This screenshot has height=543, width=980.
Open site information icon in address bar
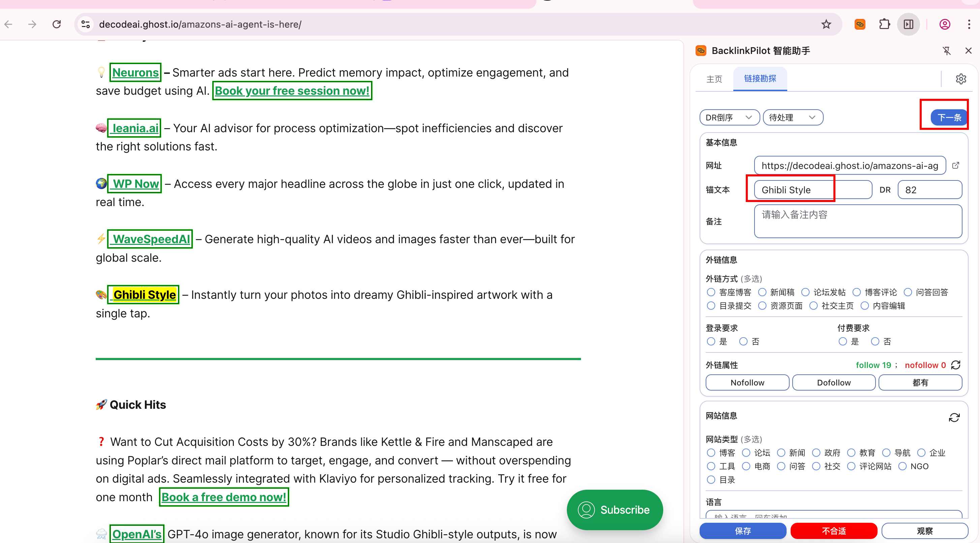86,24
